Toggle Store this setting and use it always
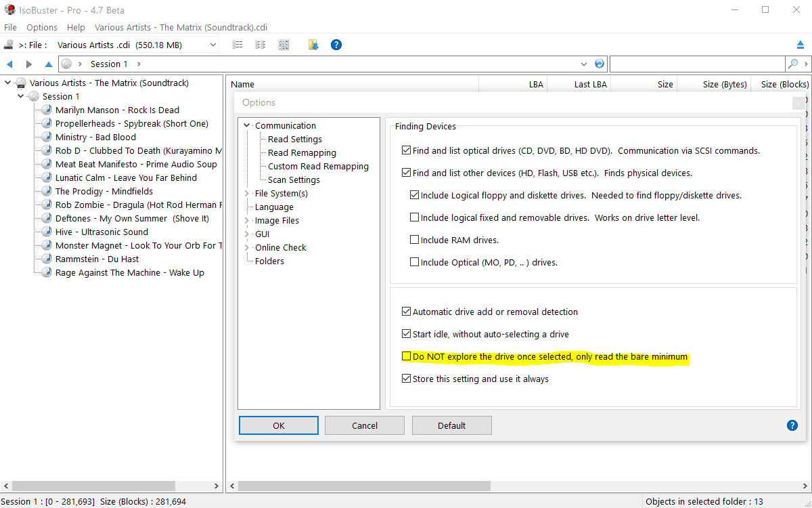 pyautogui.click(x=406, y=379)
